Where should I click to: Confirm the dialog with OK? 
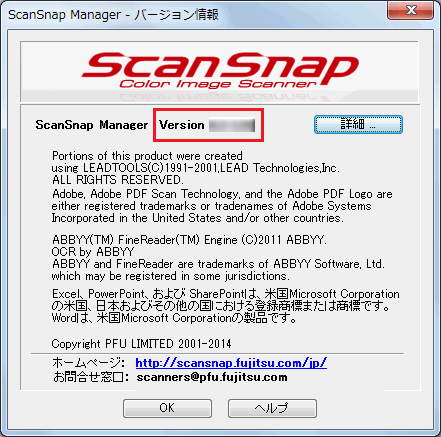[x=167, y=408]
